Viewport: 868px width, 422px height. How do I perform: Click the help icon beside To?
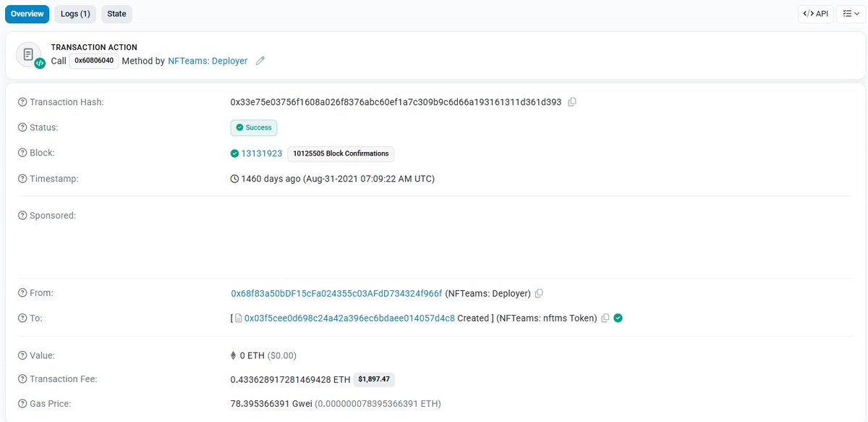click(x=22, y=318)
